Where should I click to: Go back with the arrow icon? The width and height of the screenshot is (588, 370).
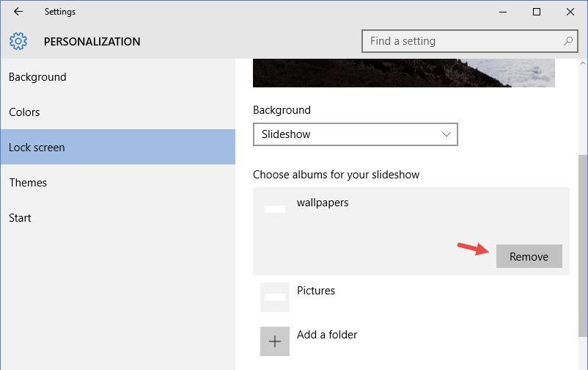pyautogui.click(x=18, y=12)
